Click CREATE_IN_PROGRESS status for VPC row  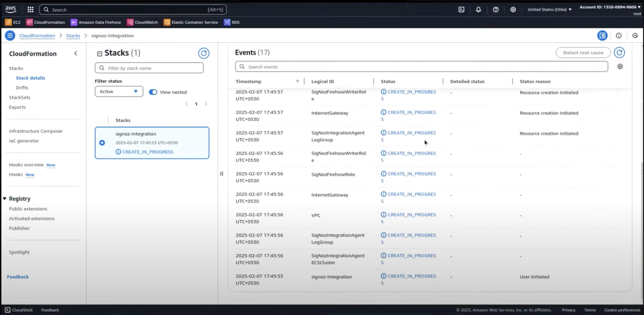(408, 218)
